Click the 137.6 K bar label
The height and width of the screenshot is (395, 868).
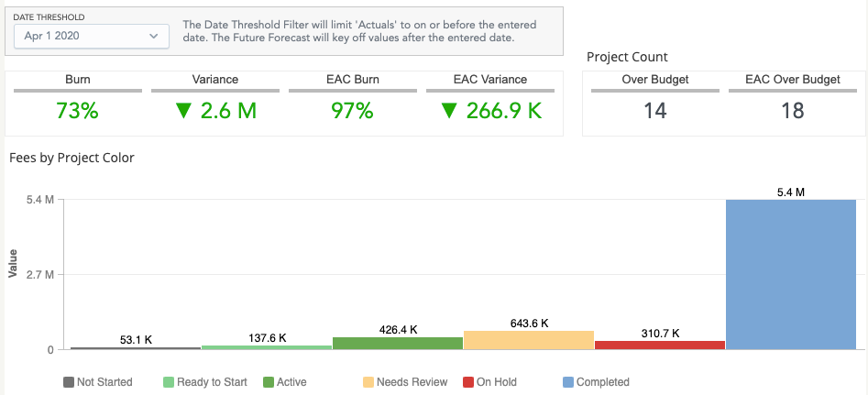[267, 338]
